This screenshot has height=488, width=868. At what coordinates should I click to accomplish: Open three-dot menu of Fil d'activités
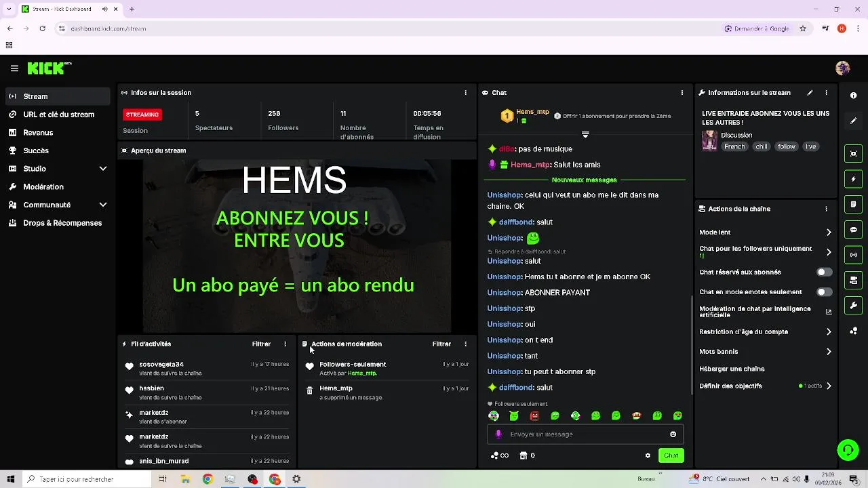[x=285, y=344]
